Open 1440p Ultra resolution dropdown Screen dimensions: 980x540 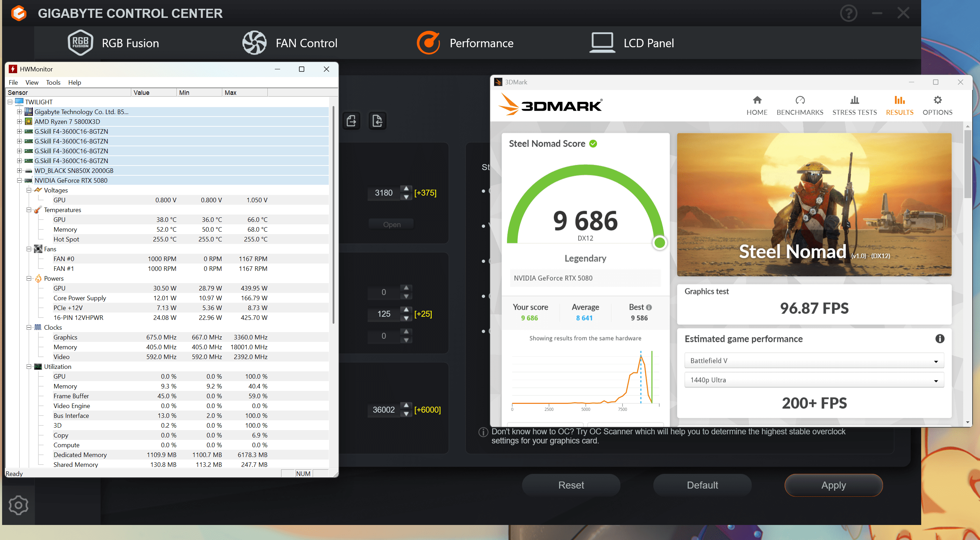[814, 380]
